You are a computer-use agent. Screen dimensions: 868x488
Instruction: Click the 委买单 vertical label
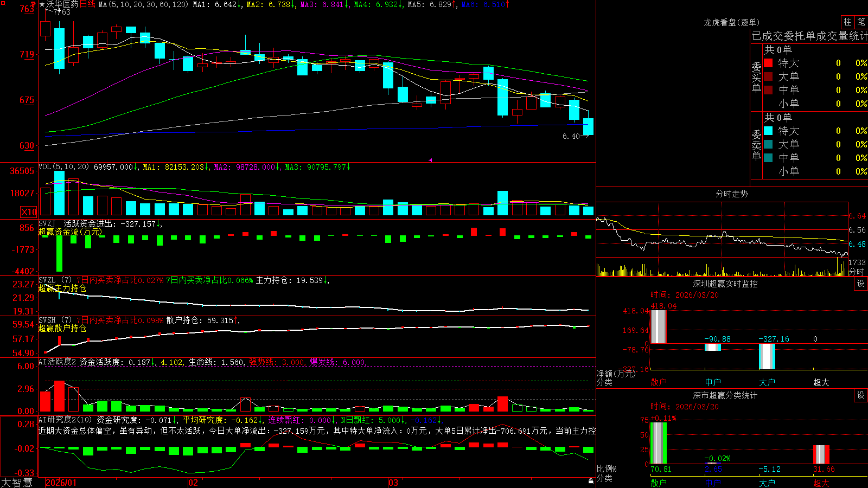(x=756, y=76)
